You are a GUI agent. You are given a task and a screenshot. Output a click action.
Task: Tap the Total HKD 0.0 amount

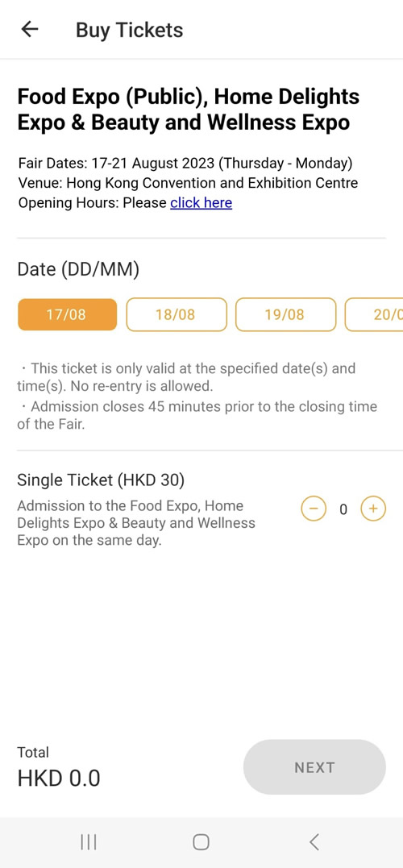59,778
